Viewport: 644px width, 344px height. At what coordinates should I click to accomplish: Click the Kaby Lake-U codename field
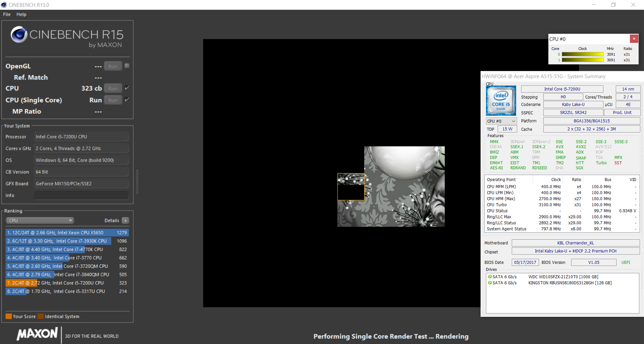coord(573,105)
